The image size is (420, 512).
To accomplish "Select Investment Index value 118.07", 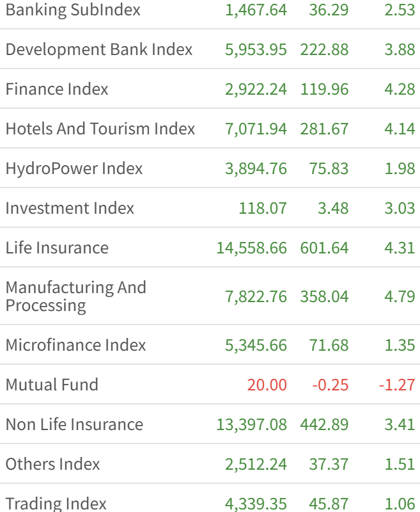I will [x=262, y=209].
